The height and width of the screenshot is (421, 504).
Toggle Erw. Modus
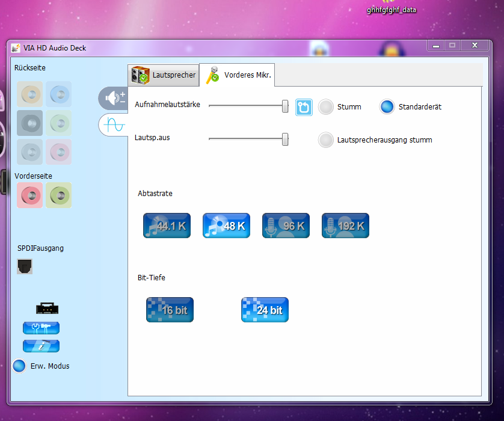pyautogui.click(x=19, y=366)
